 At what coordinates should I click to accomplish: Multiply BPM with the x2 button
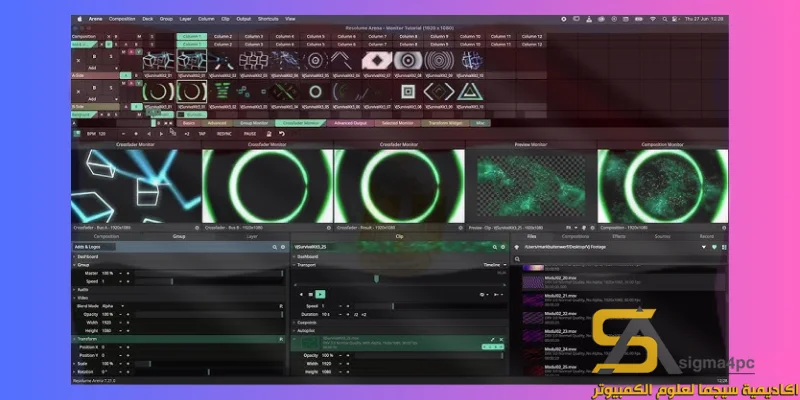click(187, 134)
